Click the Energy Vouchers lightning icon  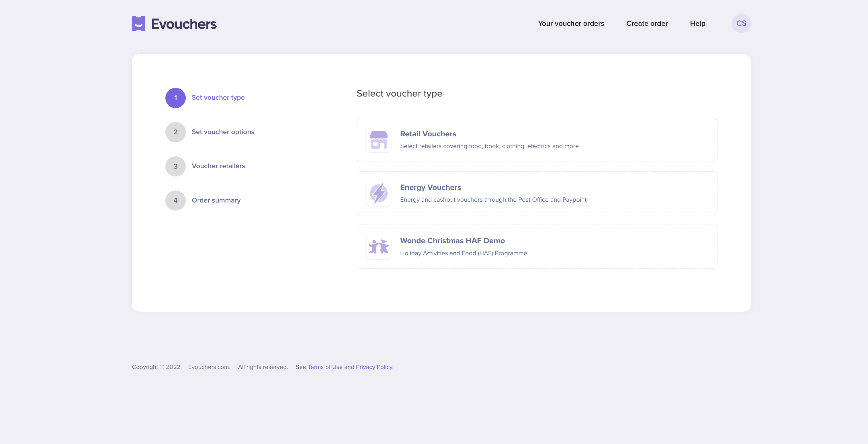pyautogui.click(x=379, y=193)
